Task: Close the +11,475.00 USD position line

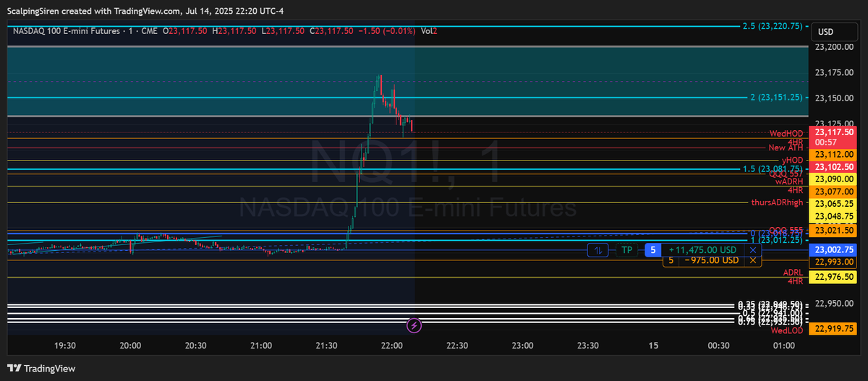Action: coord(754,250)
